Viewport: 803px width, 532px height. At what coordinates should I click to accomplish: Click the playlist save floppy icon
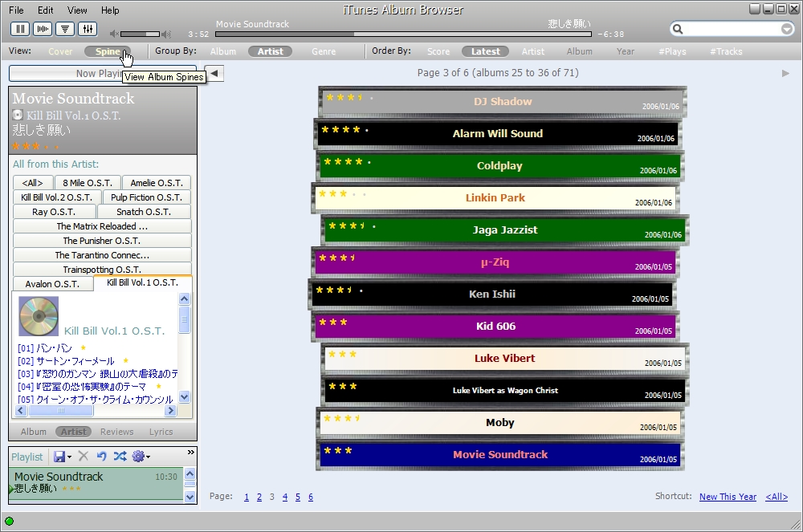(59, 457)
